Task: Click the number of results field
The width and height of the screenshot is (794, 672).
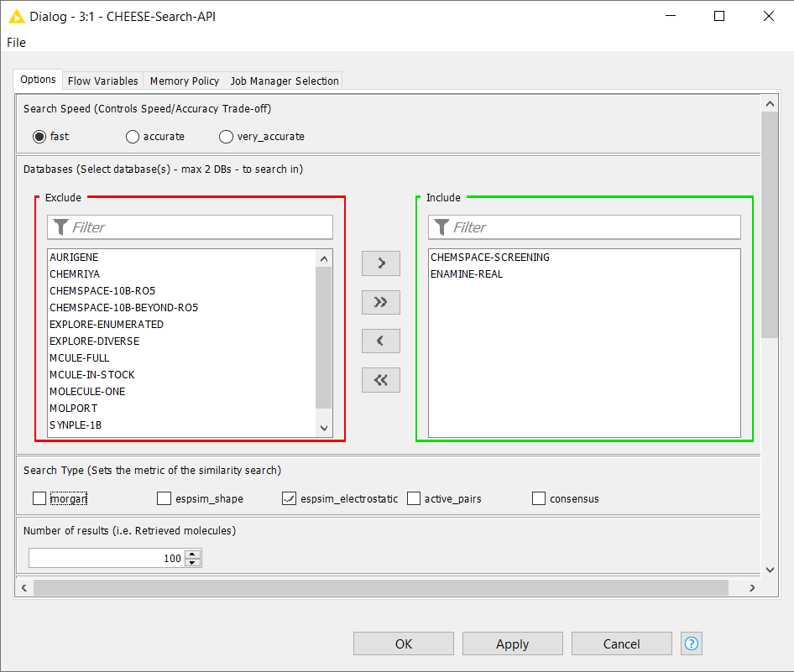Action: click(x=107, y=558)
